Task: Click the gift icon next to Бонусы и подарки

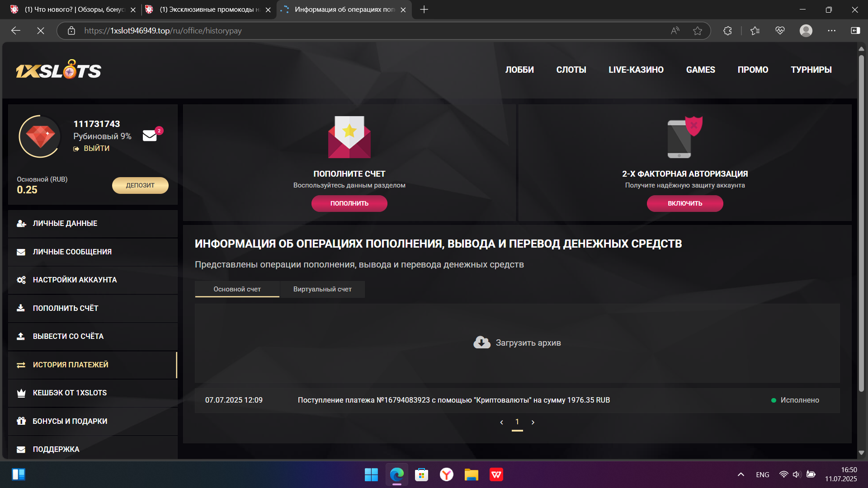Action: coord(21,421)
